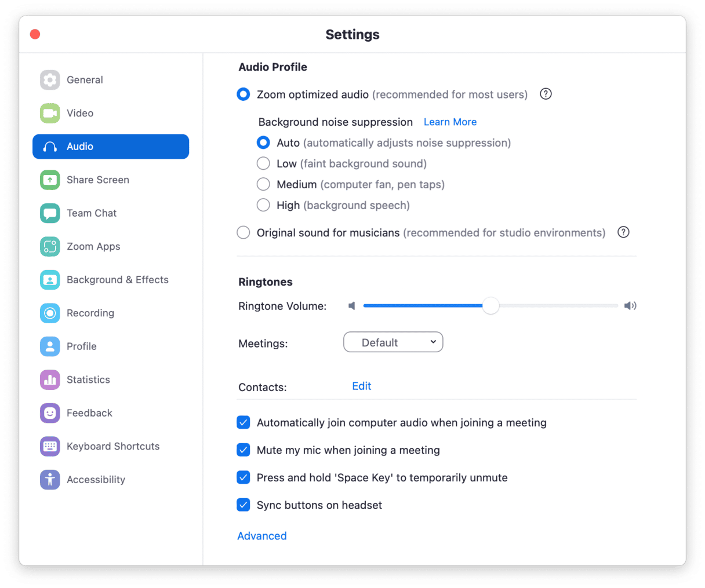Click the Audio headphones icon
This screenshot has height=588, width=705.
50,147
